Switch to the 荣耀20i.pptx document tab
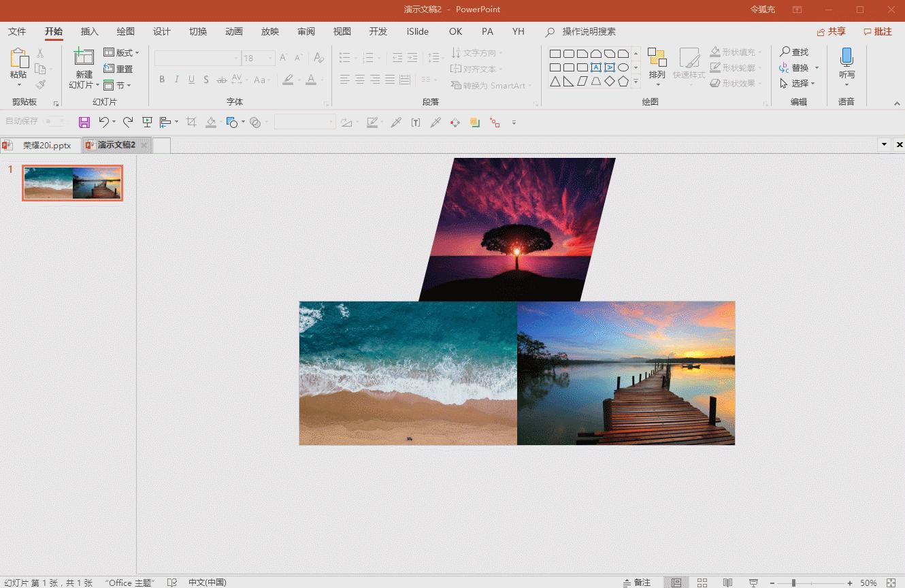Viewport: 905px width, 588px height. (41, 145)
